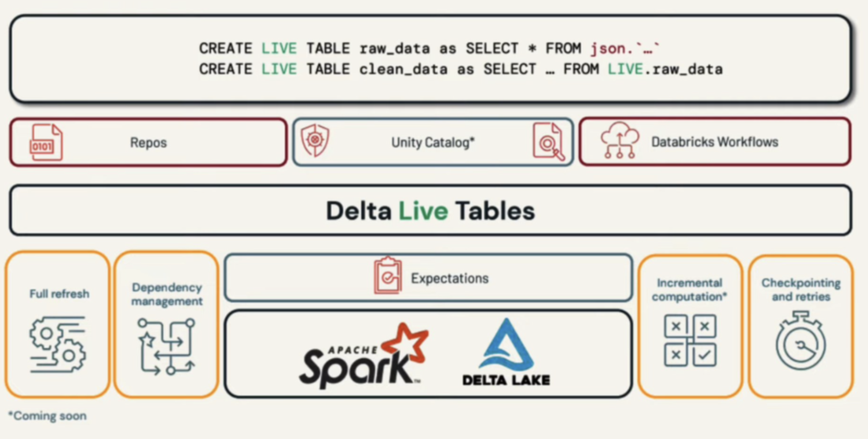Click the raw_data CREATE LIVE TABLE code line

click(x=429, y=49)
